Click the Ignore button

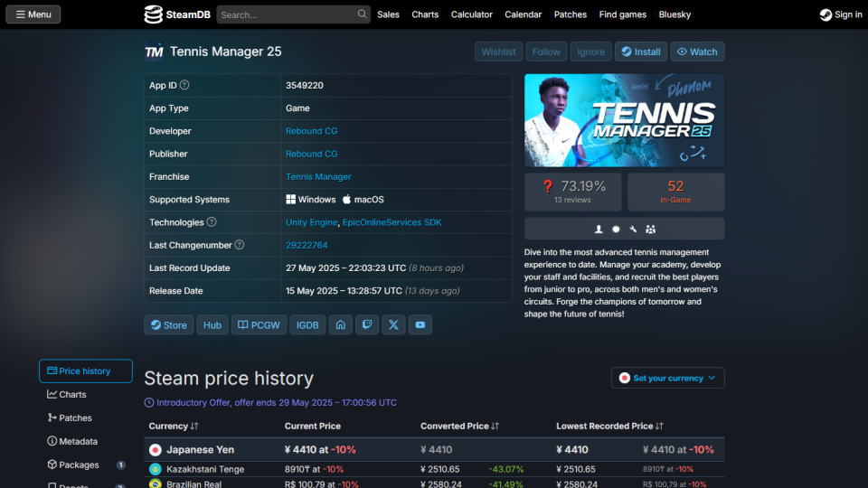590,52
